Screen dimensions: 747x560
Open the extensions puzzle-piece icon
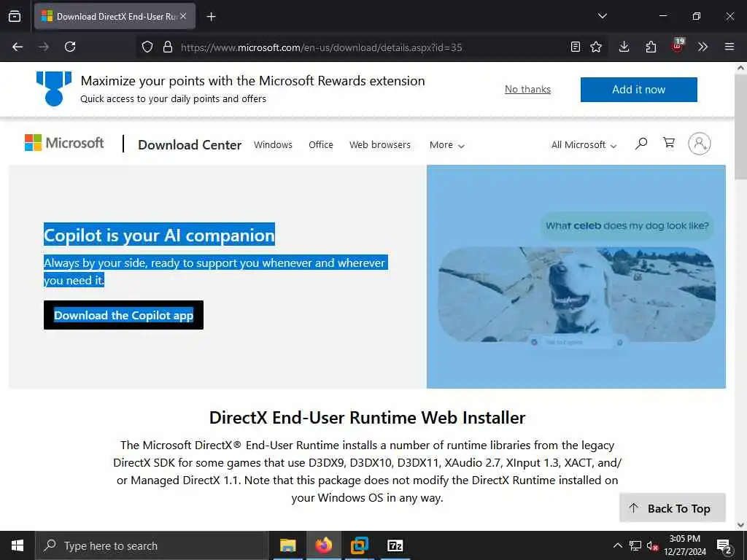[x=651, y=47]
